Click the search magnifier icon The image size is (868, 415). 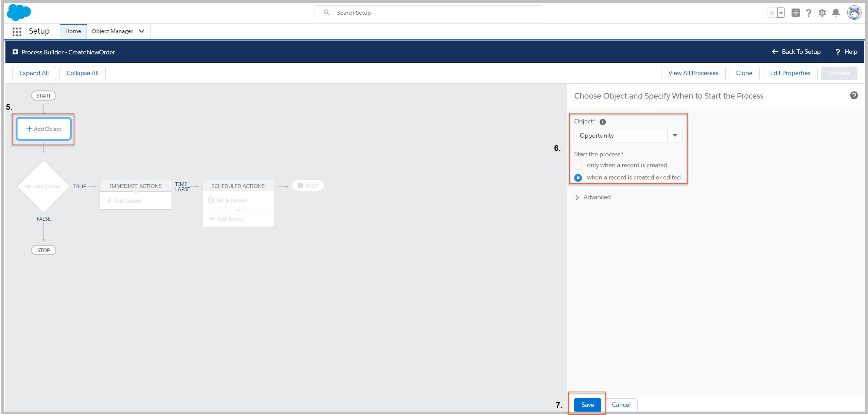point(326,13)
